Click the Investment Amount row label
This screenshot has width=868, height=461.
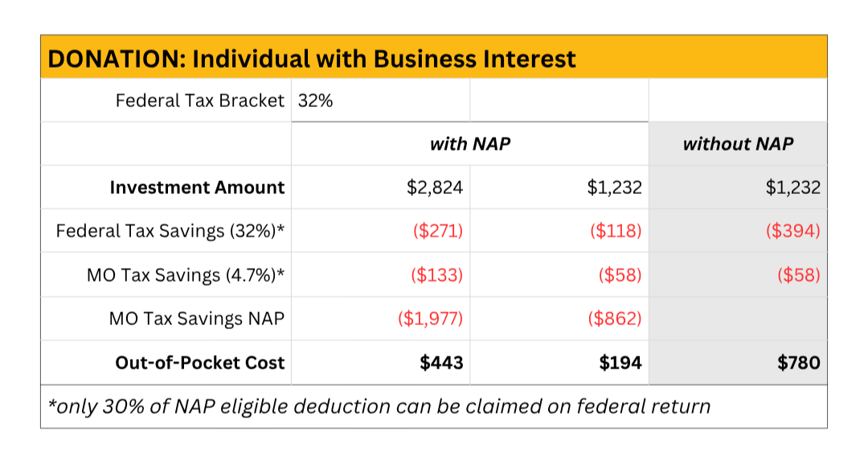pyautogui.click(x=197, y=187)
